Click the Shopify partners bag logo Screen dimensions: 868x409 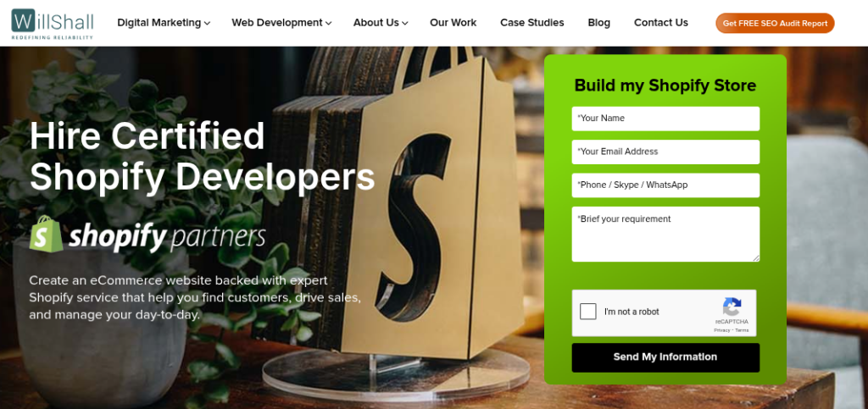point(47,235)
